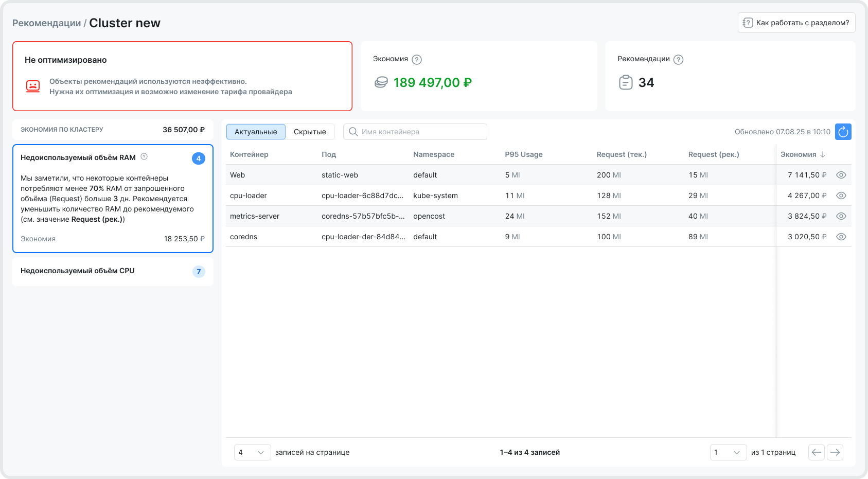Viewport: 868px width, 479px height.
Task: Go to next page arrow
Action: pyautogui.click(x=835, y=452)
